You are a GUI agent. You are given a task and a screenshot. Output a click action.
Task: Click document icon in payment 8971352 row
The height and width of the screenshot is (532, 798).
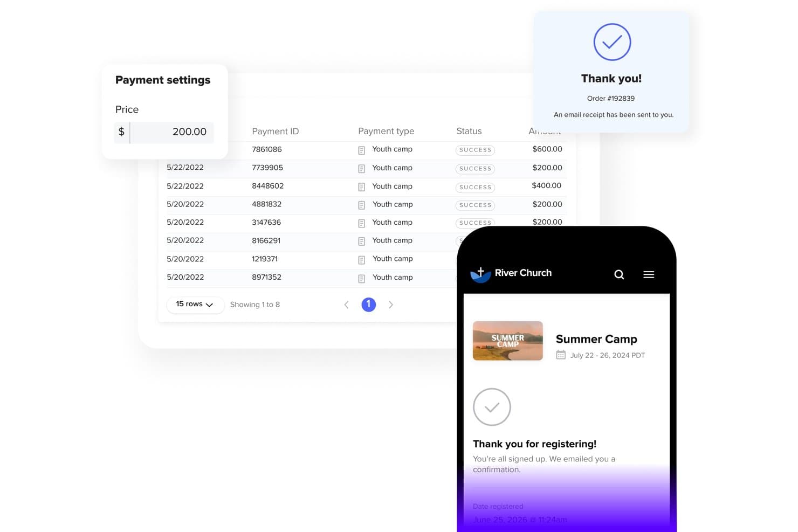click(362, 279)
